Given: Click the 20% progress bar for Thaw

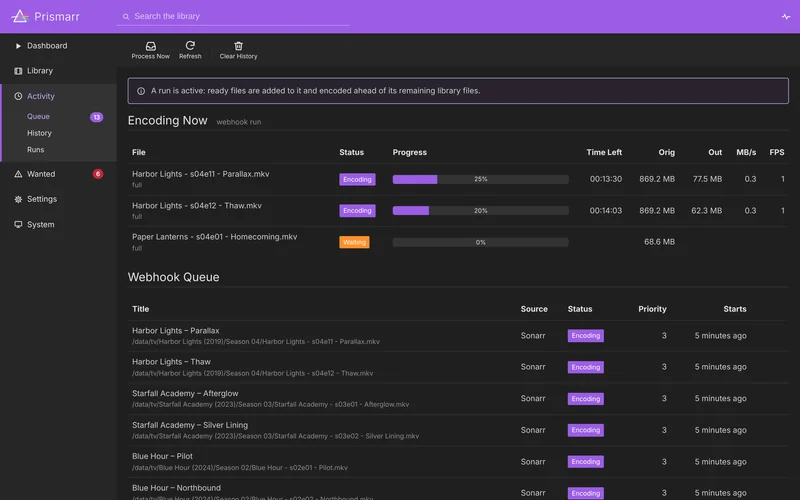Looking at the screenshot, I should (480, 211).
